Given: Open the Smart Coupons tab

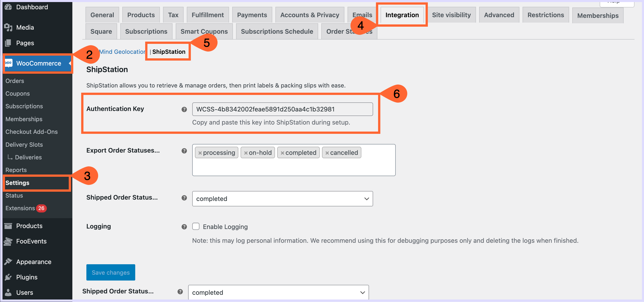Looking at the screenshot, I should point(204,31).
